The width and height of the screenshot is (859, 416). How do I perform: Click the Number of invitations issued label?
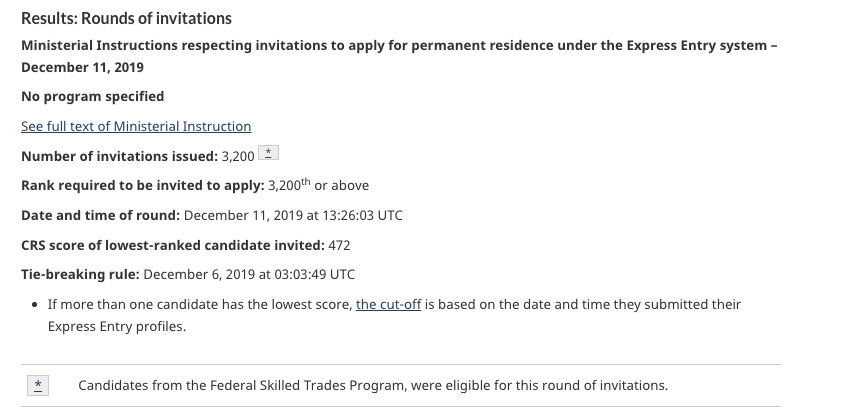118,157
